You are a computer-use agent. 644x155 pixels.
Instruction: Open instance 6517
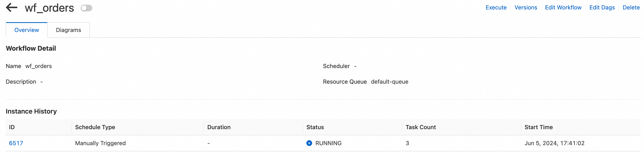(16, 143)
